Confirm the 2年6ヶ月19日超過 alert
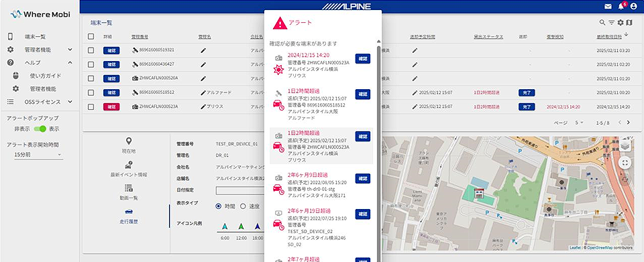This screenshot has width=644, height=262. click(x=363, y=214)
